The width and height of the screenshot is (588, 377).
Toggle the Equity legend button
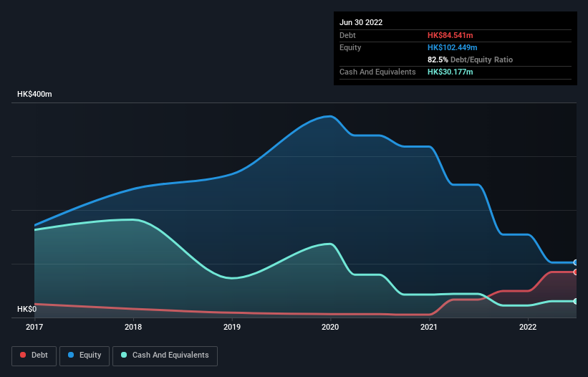pos(85,355)
